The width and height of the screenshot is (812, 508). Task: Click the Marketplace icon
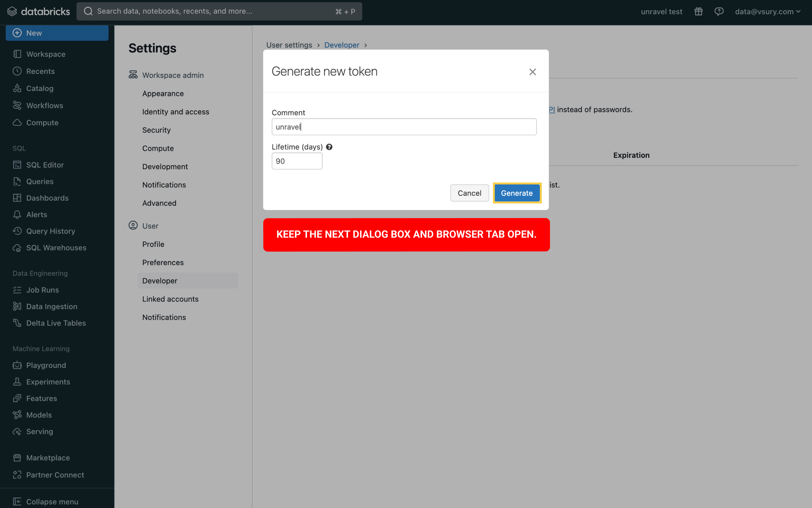click(17, 458)
